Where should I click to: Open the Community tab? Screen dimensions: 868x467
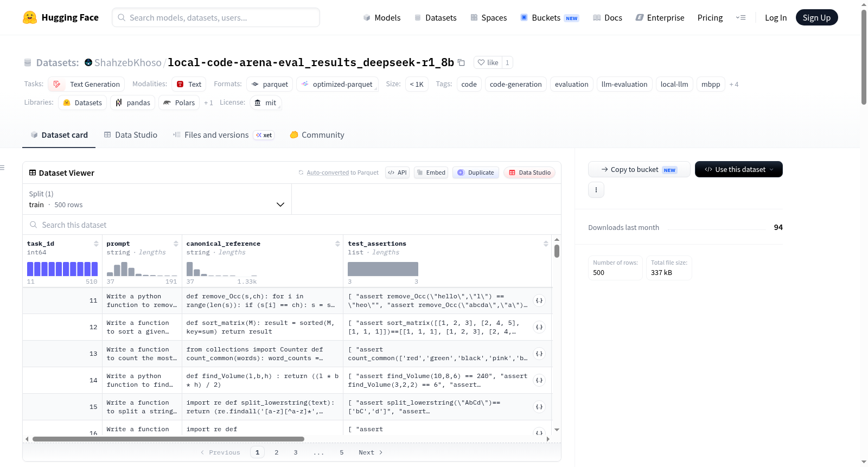click(x=317, y=135)
